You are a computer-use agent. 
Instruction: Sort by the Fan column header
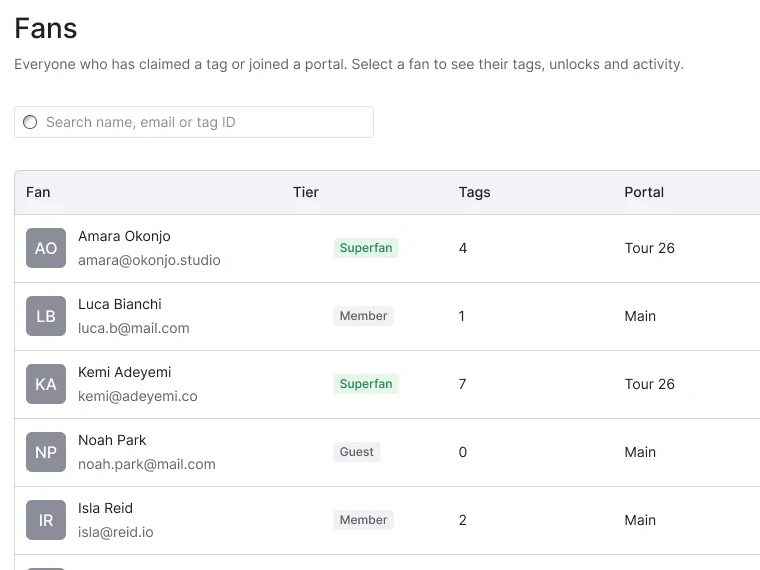(38, 192)
